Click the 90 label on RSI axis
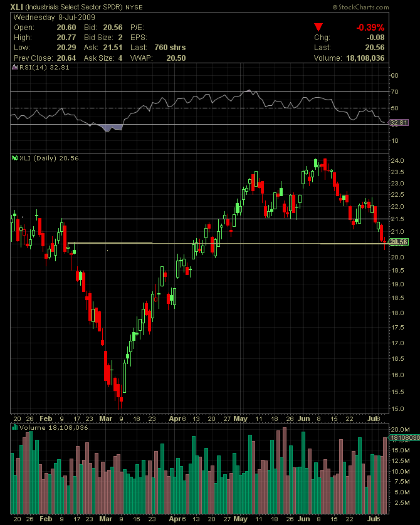Viewport: 420px width, 525px height. pyautogui.click(x=394, y=75)
